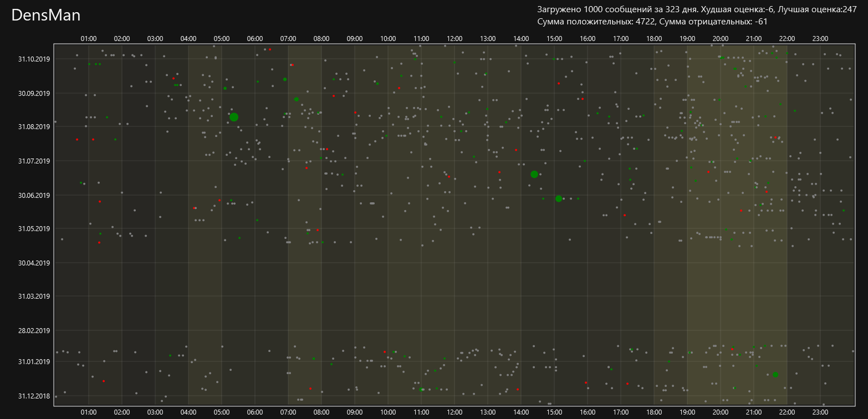Click the 31.10.2019 date label
This screenshot has height=419, width=868.
tap(34, 59)
